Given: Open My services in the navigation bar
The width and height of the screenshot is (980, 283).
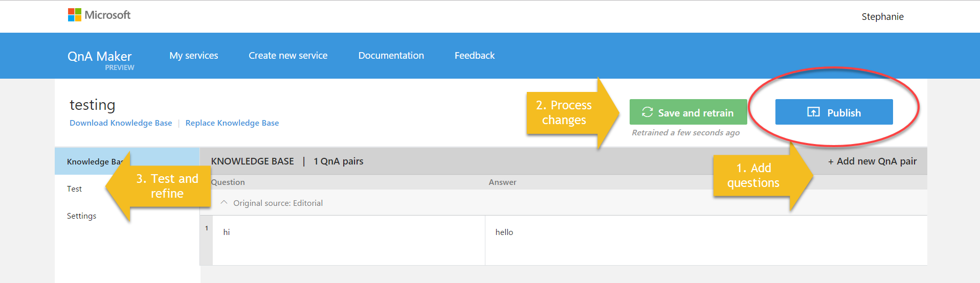Looking at the screenshot, I should 194,55.
